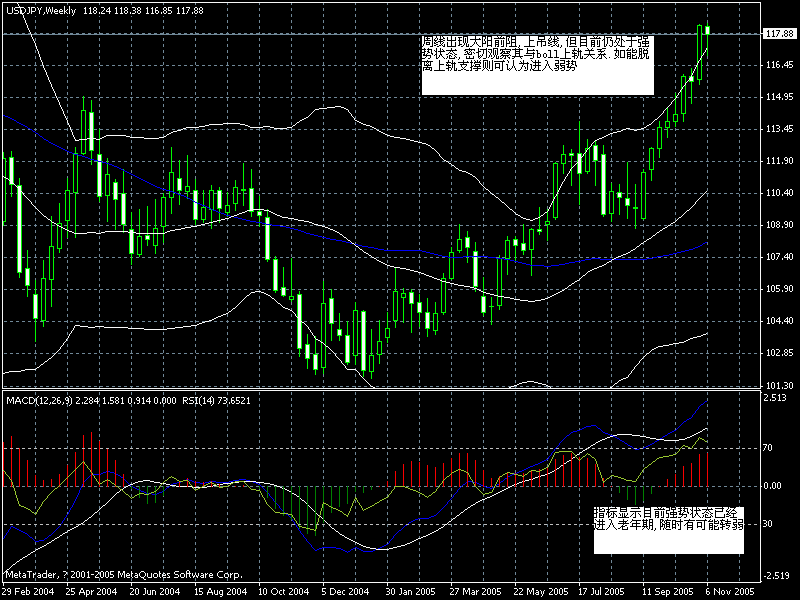This screenshot has height=600, width=800.
Task: Click the 0.00 centerline label in MACD panel
Action: point(771,484)
